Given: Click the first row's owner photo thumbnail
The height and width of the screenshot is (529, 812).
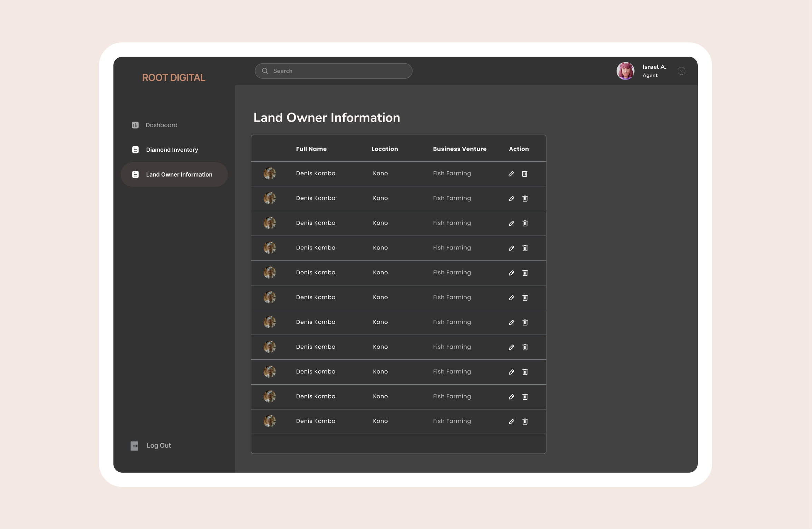Looking at the screenshot, I should point(270,173).
